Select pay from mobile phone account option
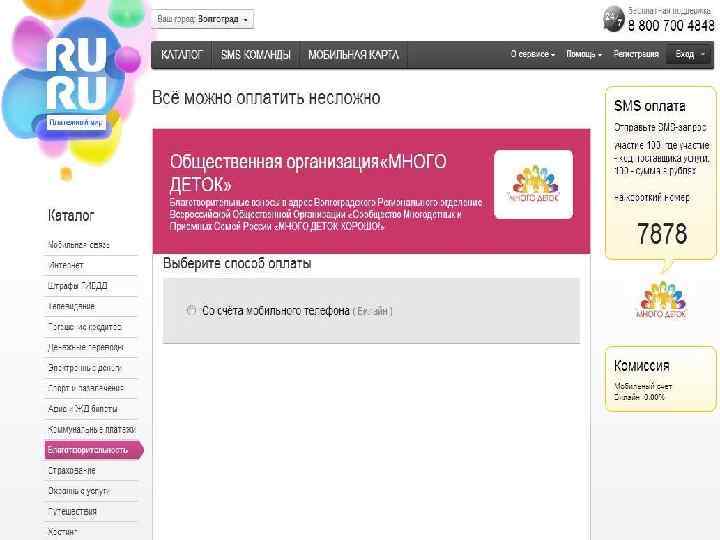The width and height of the screenshot is (720, 540). (191, 310)
